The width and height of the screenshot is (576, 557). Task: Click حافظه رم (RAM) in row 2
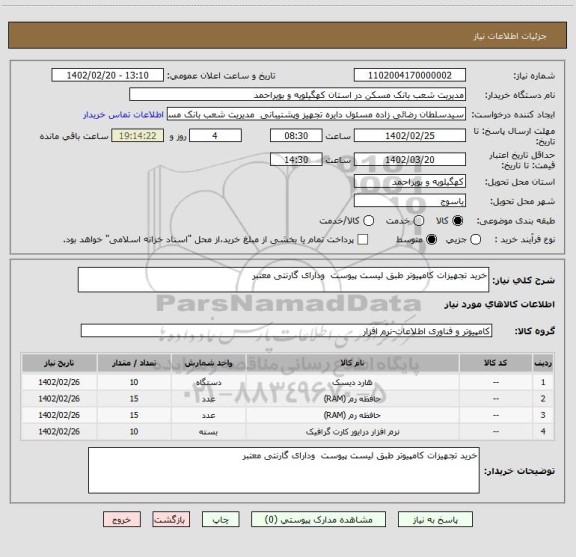click(x=352, y=399)
